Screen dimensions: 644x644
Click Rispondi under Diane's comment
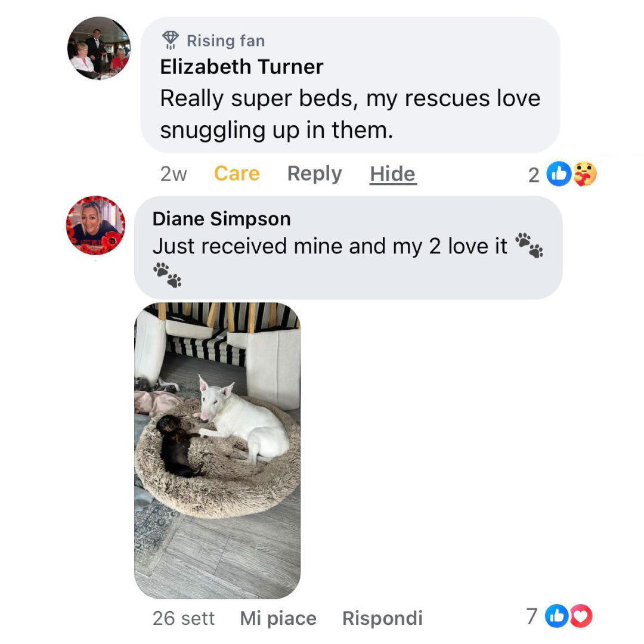point(382,618)
